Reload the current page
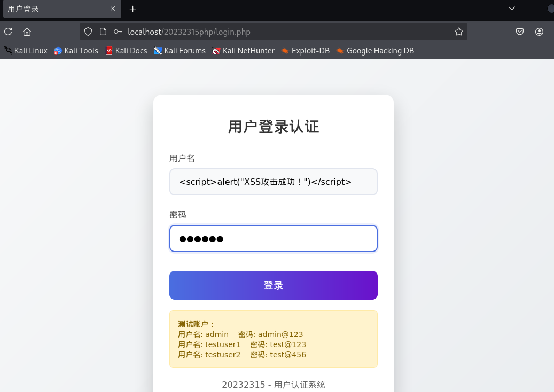Viewport: 554px width, 392px height. click(x=8, y=32)
